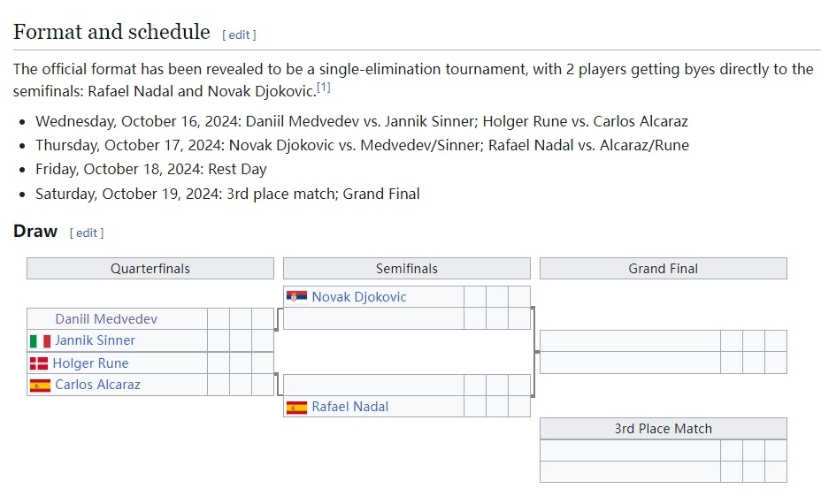Edit the Format and schedule section
Screen dimensions: 821x504
[x=239, y=35]
